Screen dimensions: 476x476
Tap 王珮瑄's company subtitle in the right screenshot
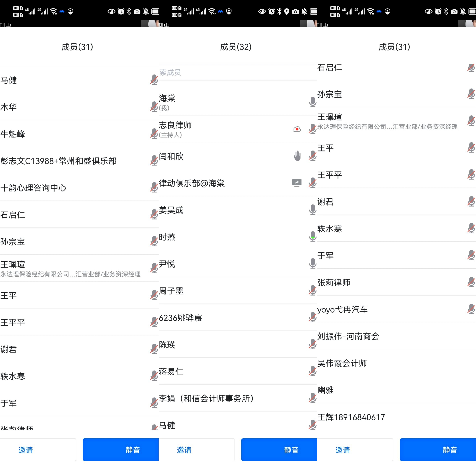(388, 127)
